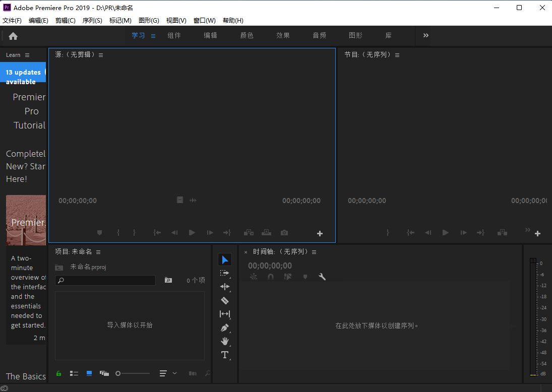Switch to the 组件 workspace
The image size is (552, 392).
pyautogui.click(x=174, y=36)
